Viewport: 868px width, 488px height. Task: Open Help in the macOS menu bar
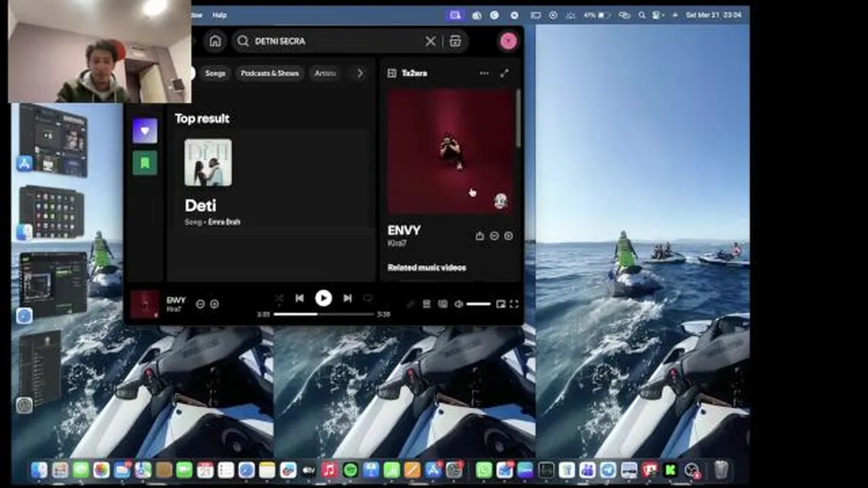coord(220,15)
